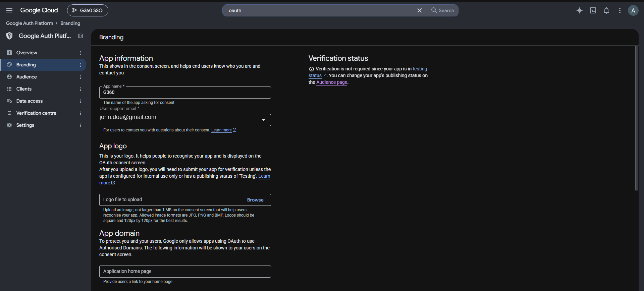
Task: Click the Branding breadcrumb
Action: click(70, 23)
